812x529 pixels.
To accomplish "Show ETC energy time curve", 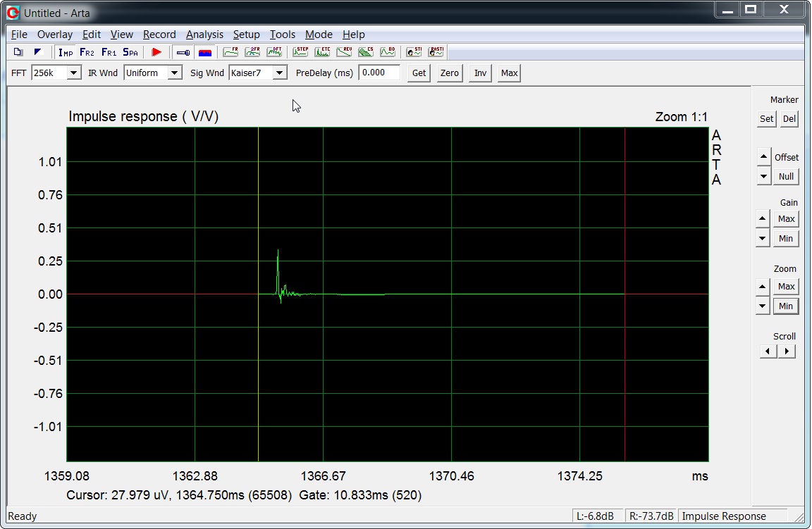I will [x=322, y=52].
